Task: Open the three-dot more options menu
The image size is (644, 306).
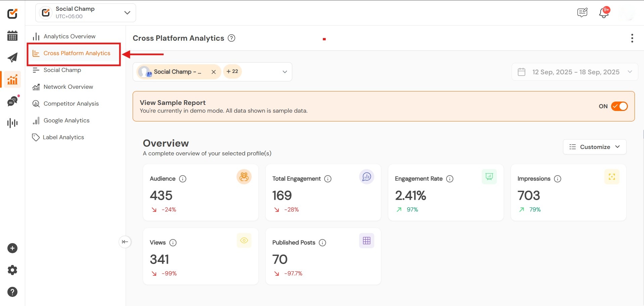Action: (632, 38)
